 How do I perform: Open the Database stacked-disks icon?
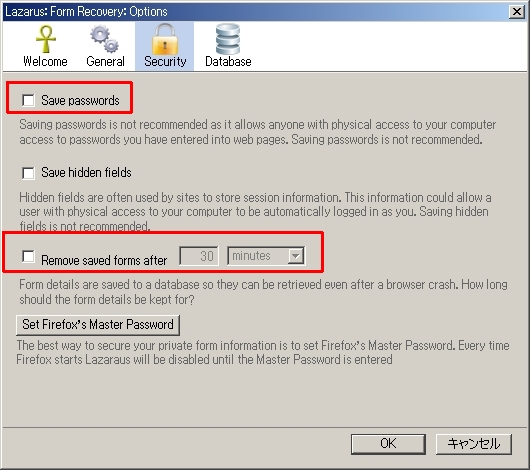tap(228, 39)
